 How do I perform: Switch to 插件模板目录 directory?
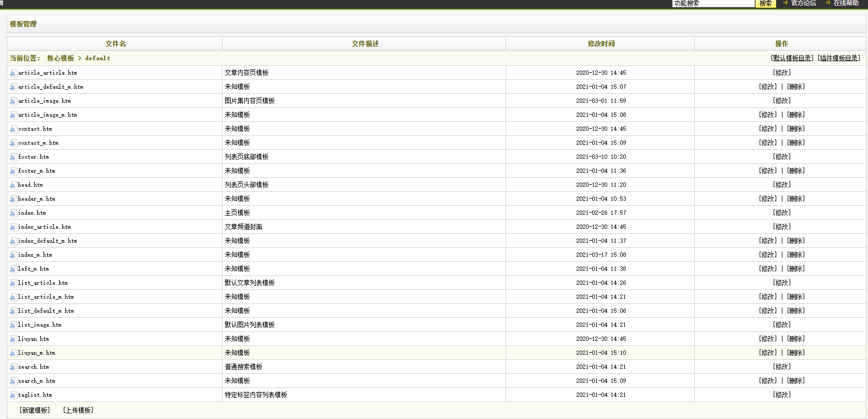pyautogui.click(x=839, y=58)
